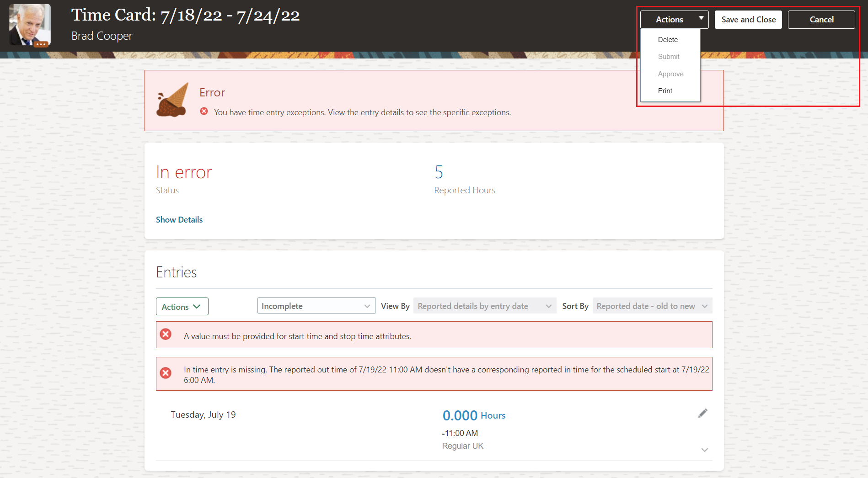
Task: Edit the Tuesday, July 19 entry with pencil
Action: click(703, 413)
